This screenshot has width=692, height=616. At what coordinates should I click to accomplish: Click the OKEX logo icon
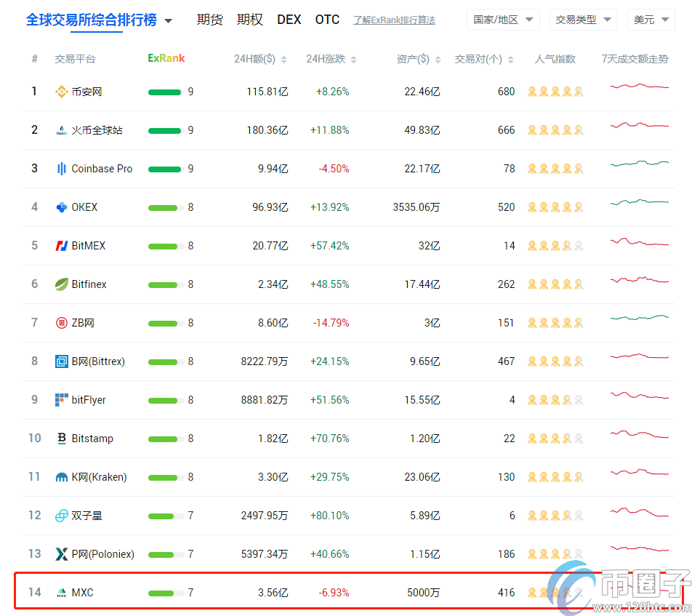pos(61,207)
